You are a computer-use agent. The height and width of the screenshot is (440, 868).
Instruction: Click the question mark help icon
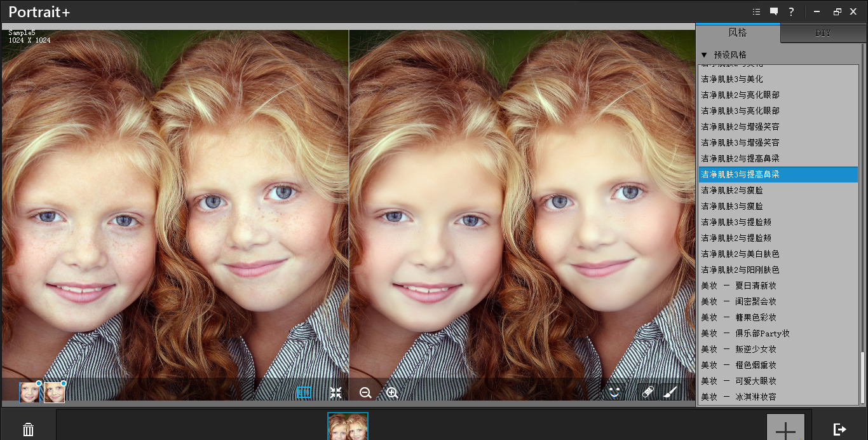pyautogui.click(x=791, y=11)
